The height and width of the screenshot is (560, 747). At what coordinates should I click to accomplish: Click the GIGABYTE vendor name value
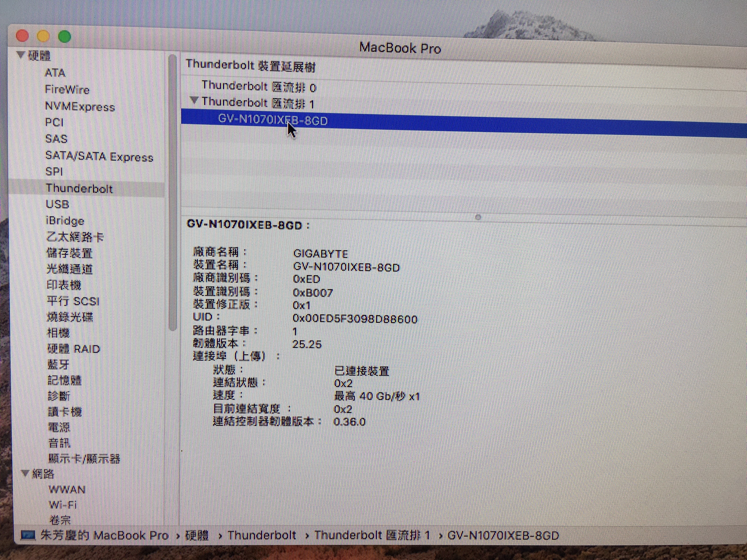[321, 254]
